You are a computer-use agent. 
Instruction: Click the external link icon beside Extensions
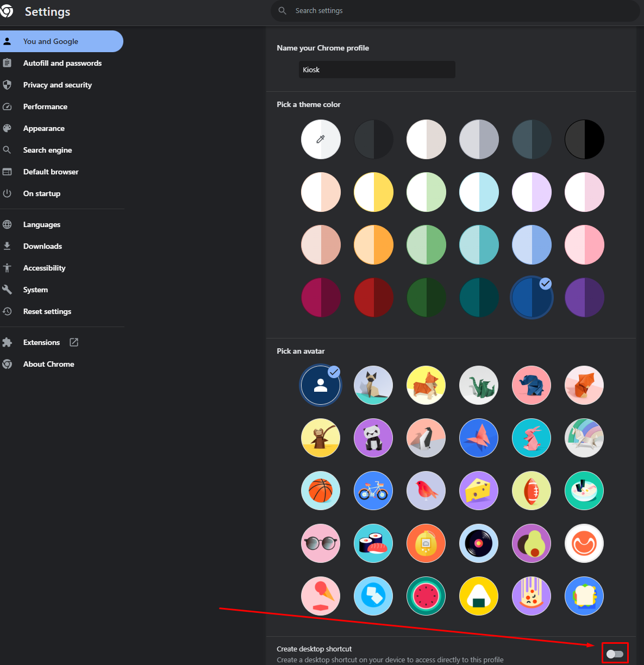tap(74, 342)
